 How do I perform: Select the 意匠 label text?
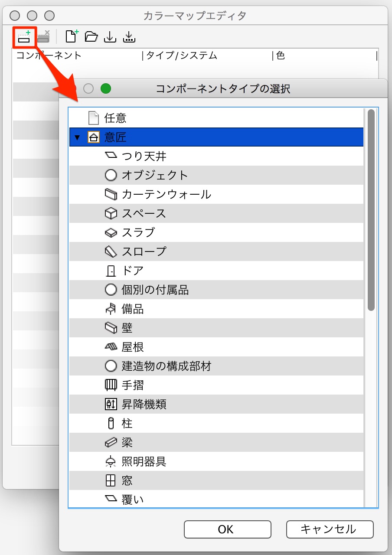(115, 137)
